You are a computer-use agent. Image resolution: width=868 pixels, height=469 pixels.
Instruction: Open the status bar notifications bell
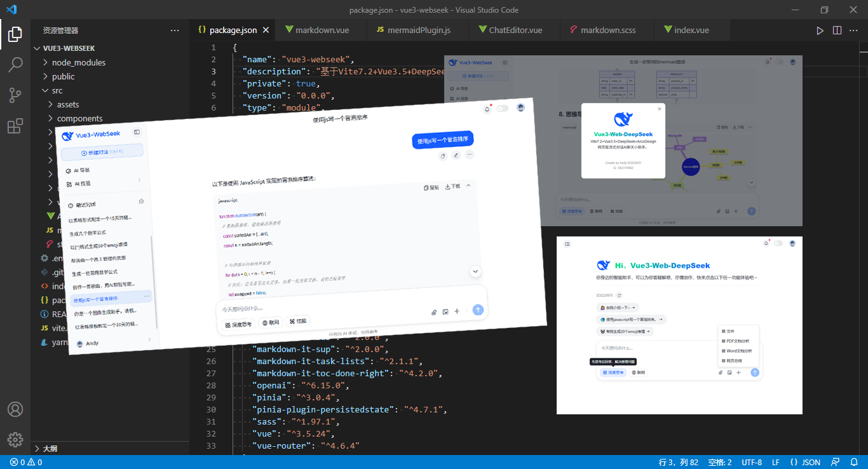click(x=853, y=462)
